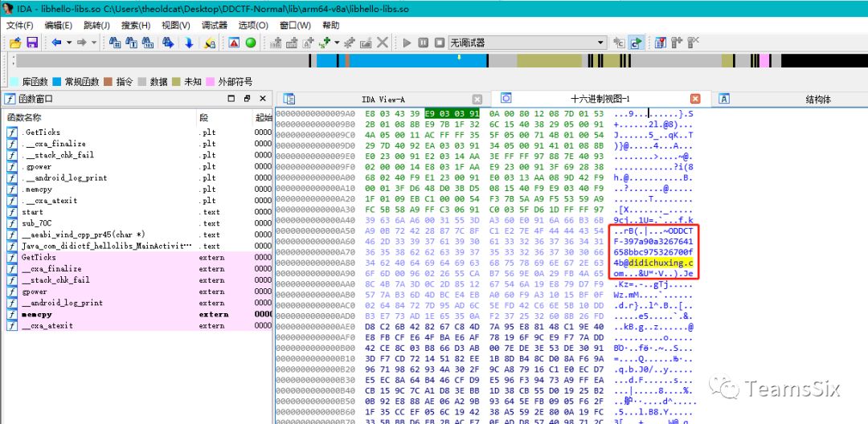Click the search next binoculars arrow icon
This screenshot has height=424, width=868.
pos(168,43)
